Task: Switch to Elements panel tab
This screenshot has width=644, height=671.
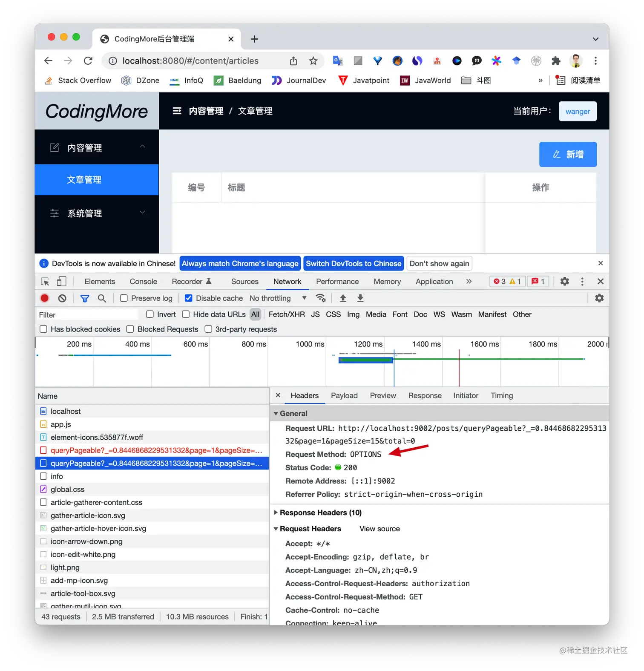Action: (100, 282)
